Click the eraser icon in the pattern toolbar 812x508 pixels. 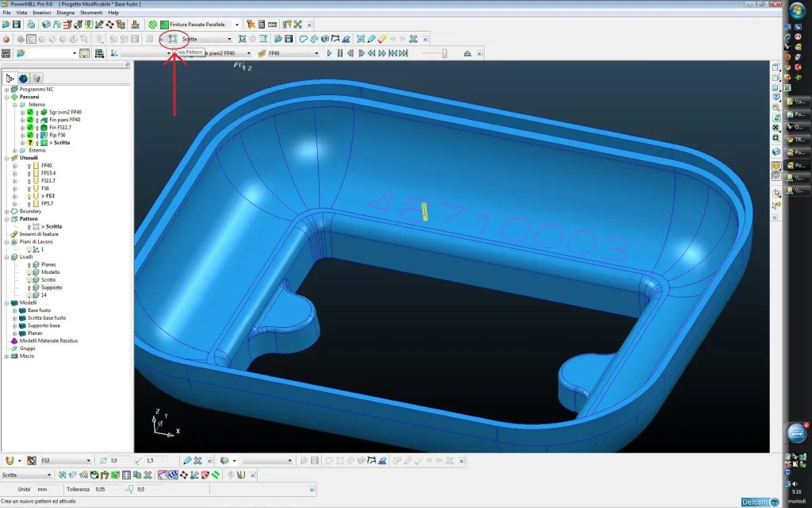382,39
